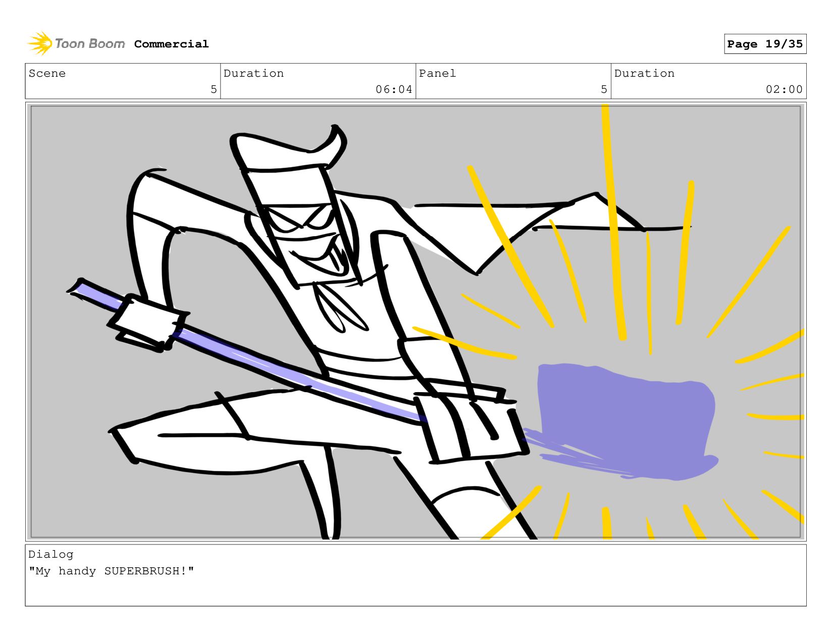Image resolution: width=832 pixels, height=644 pixels.
Task: Click the scene duration '06:04' value
Action: pos(394,89)
